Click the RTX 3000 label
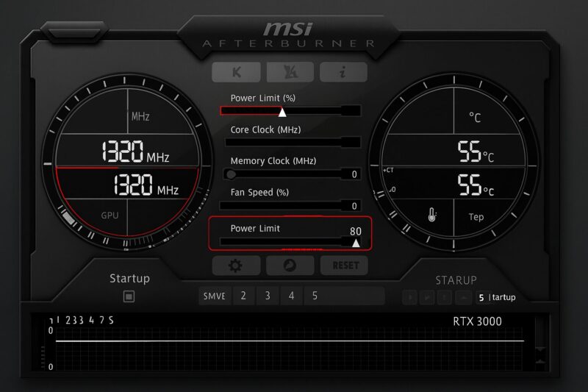 click(477, 321)
